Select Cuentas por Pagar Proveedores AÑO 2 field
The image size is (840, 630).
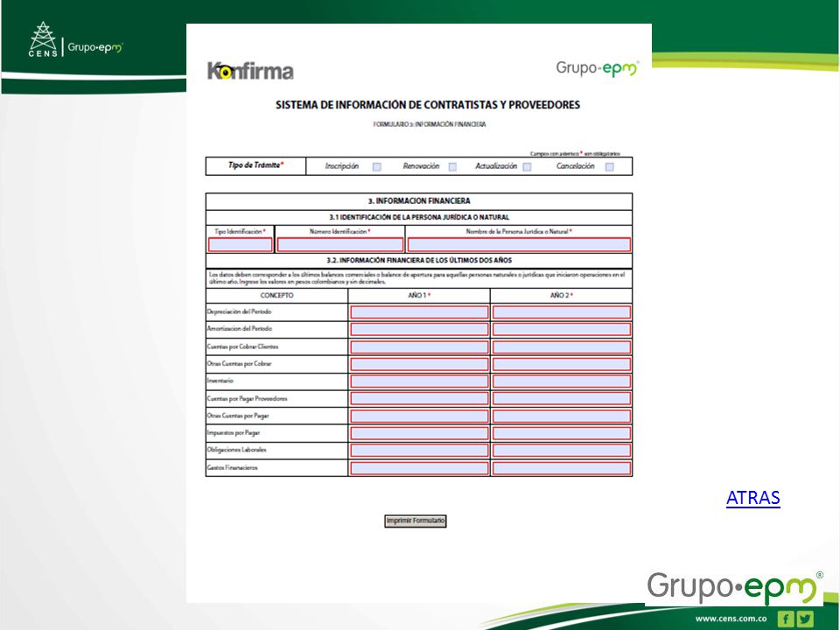pos(562,399)
